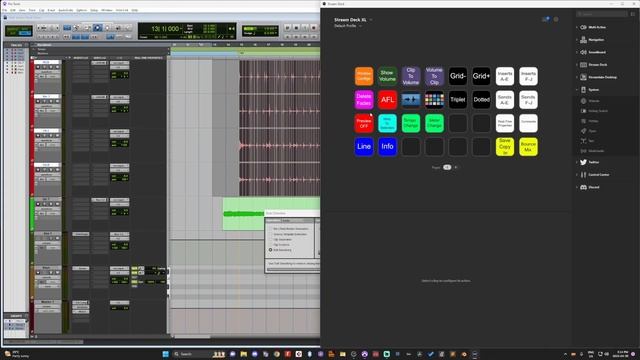Expand the Soundboard category

pyautogui.click(x=593, y=52)
